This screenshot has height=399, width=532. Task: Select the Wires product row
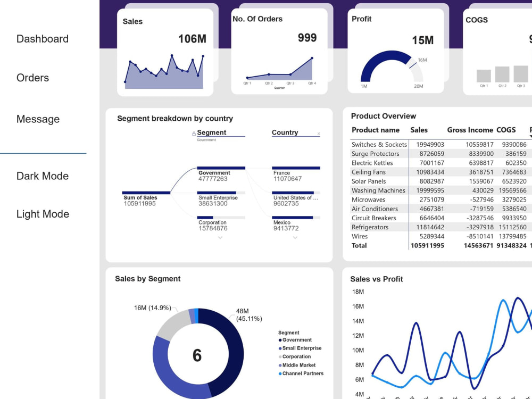(x=441, y=236)
